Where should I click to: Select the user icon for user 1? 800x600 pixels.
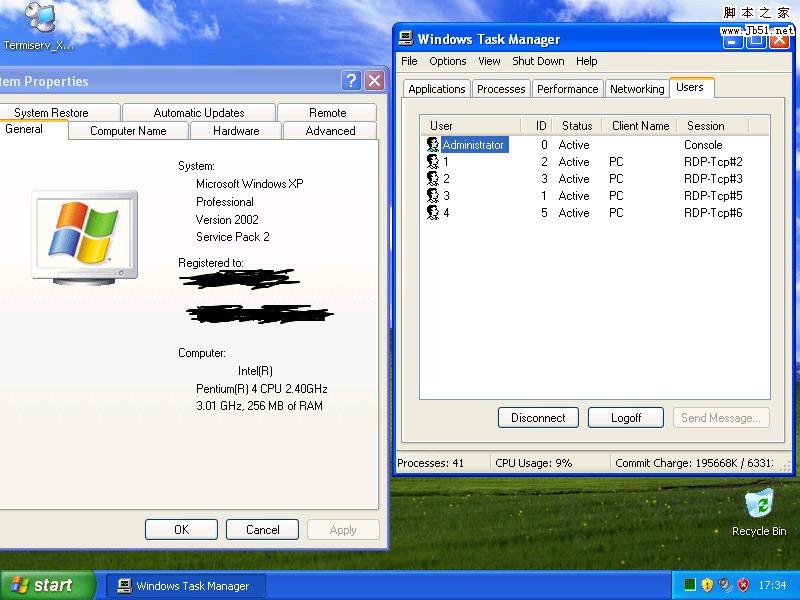[x=433, y=162]
